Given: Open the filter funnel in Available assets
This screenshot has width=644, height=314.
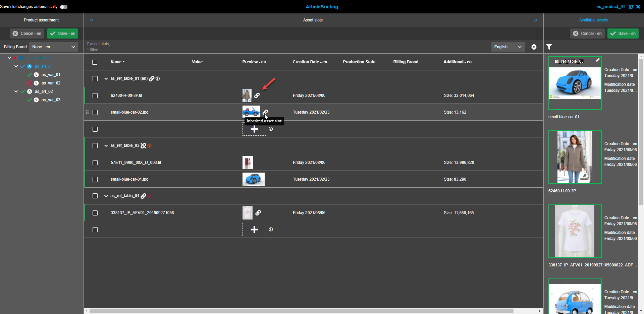Looking at the screenshot, I should (549, 47).
